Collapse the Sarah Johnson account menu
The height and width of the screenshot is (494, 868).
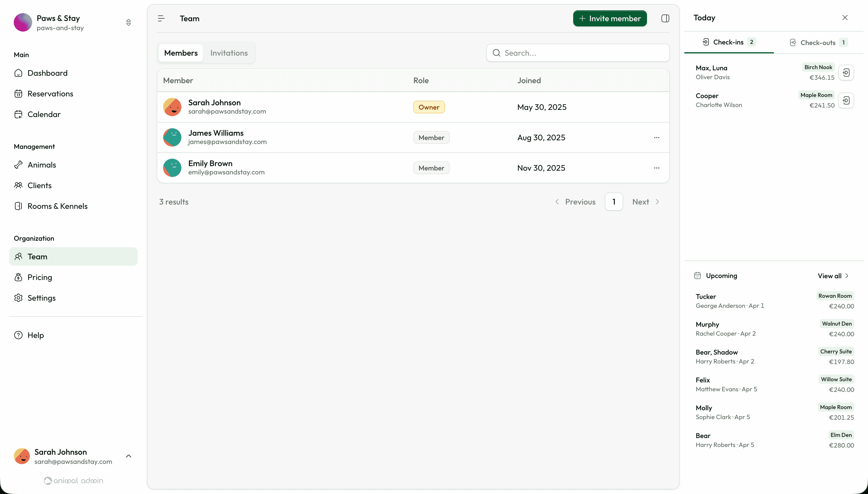pos(129,456)
